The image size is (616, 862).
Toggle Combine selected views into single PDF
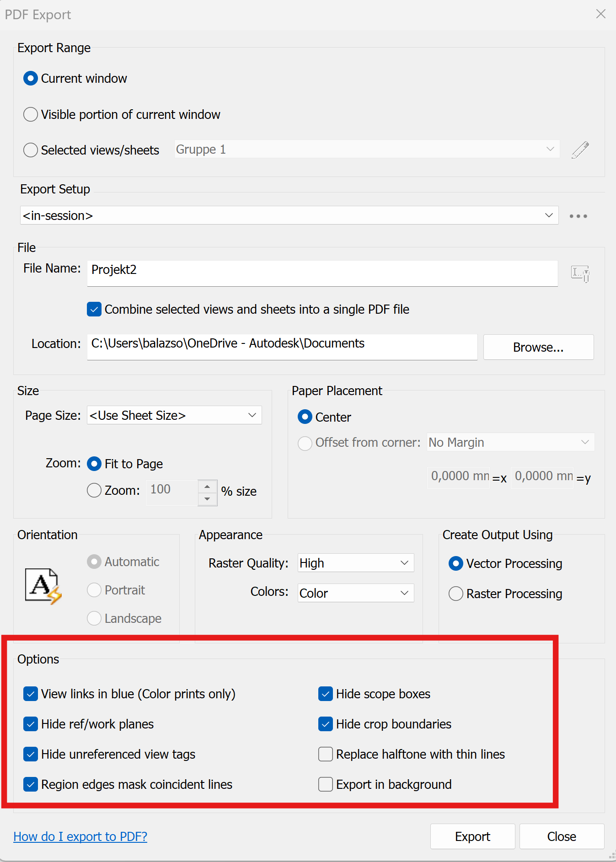click(94, 310)
